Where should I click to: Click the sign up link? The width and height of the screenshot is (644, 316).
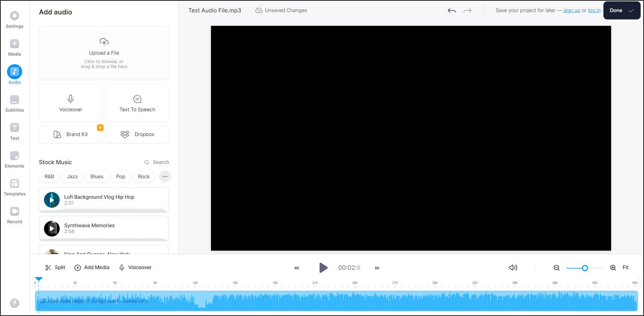tap(572, 10)
